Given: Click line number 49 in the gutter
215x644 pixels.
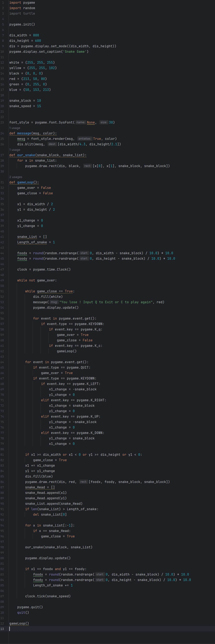Looking at the screenshot, I should (2, 280).
